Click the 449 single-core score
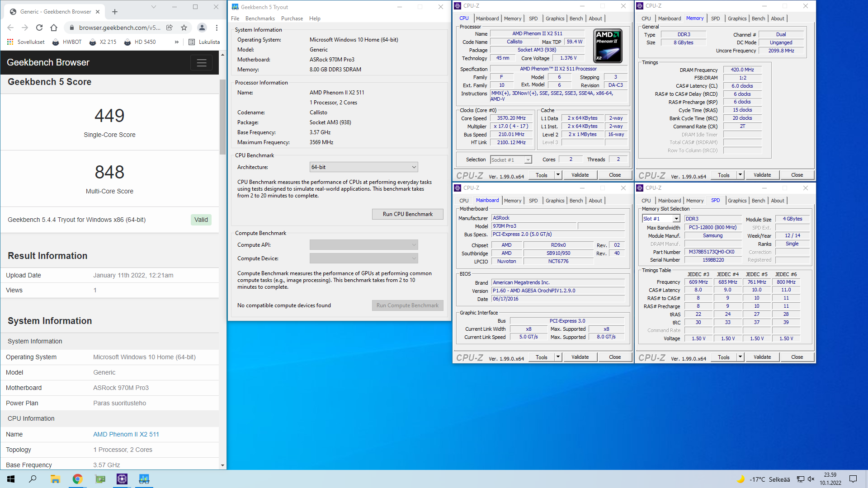Image resolution: width=868 pixels, height=488 pixels. tap(109, 116)
